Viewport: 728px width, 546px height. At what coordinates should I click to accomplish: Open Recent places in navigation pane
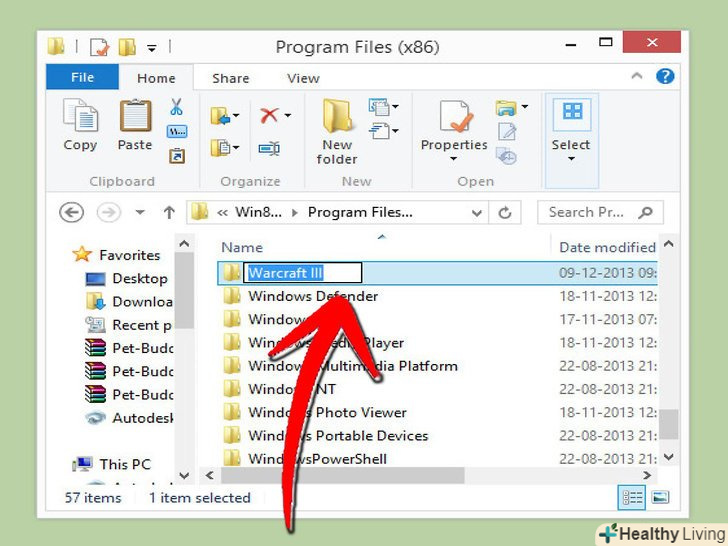tap(130, 325)
